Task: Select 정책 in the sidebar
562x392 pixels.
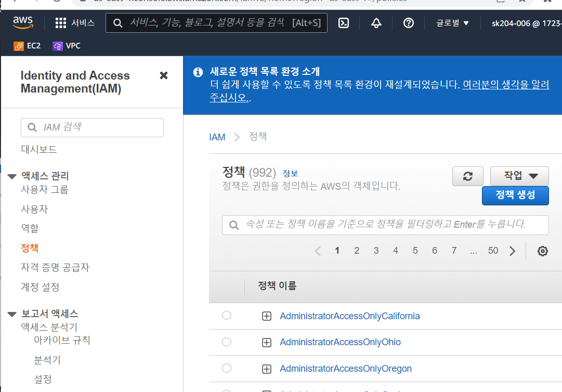Action: 30,247
